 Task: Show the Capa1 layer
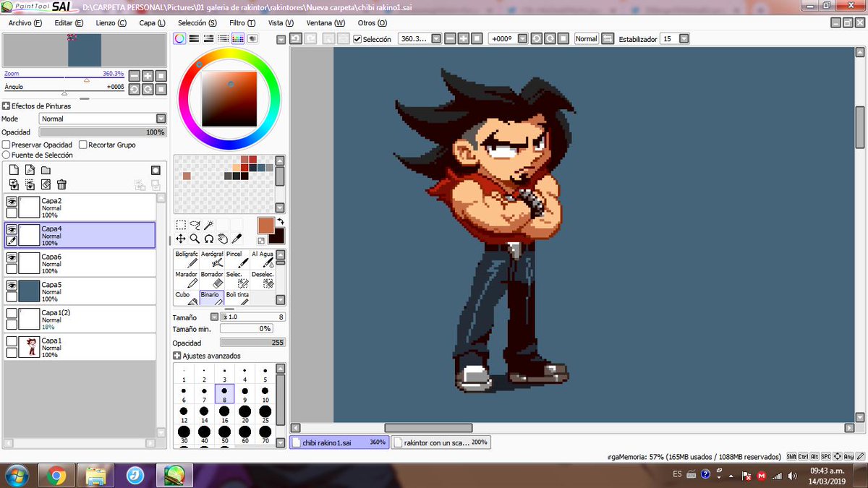pyautogui.click(x=12, y=341)
